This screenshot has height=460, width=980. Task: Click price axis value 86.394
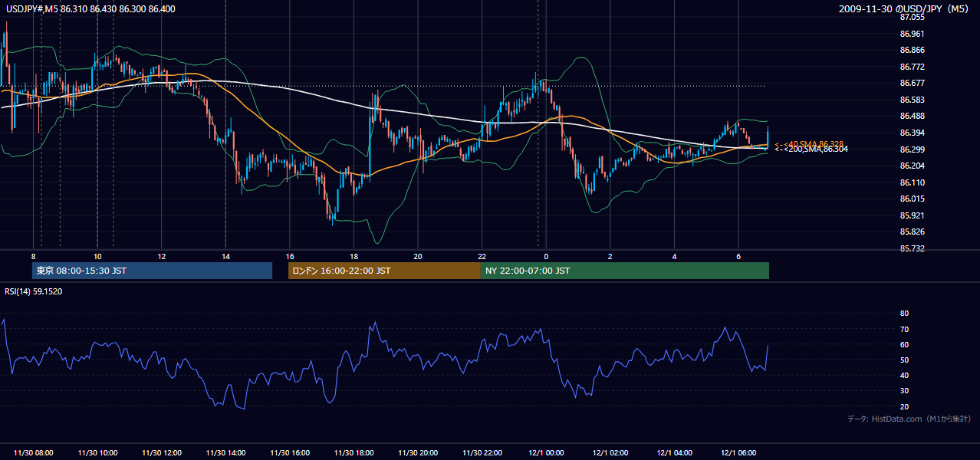(x=912, y=133)
